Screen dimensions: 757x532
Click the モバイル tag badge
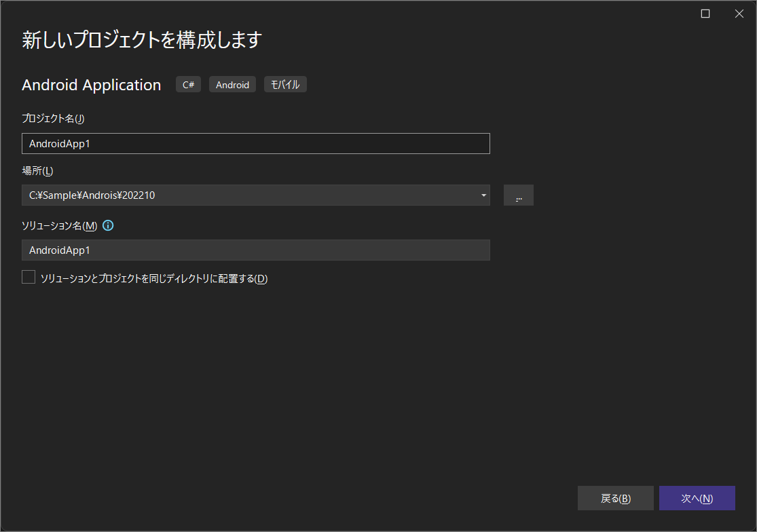[285, 84]
